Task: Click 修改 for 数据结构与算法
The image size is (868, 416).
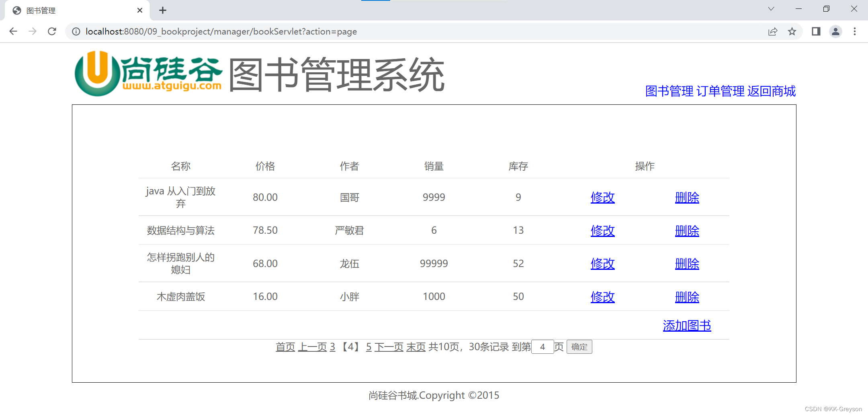Action: tap(603, 230)
